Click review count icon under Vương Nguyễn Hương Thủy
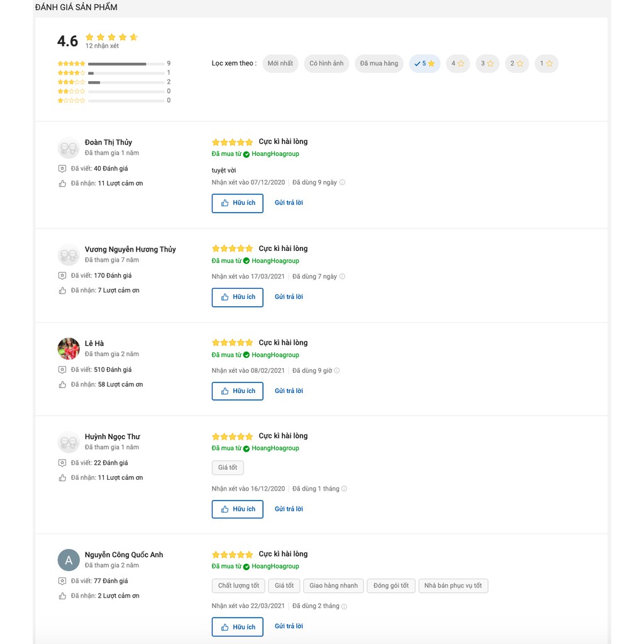The height and width of the screenshot is (644, 644). [x=62, y=275]
